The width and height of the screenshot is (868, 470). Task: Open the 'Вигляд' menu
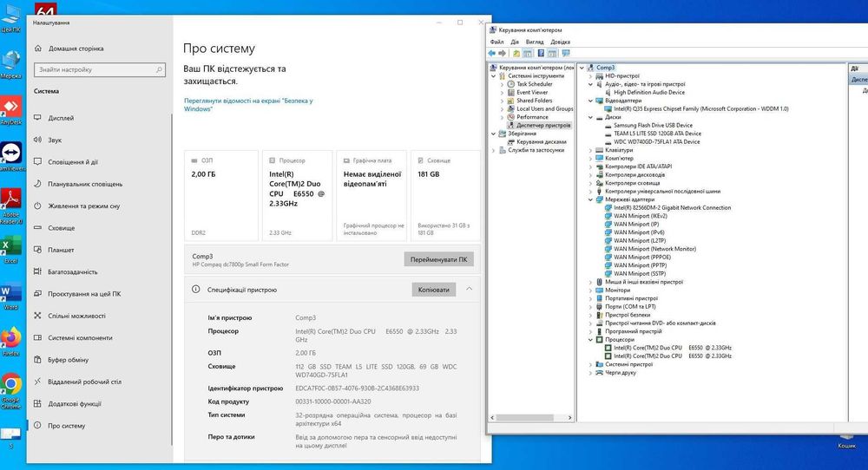tap(534, 42)
